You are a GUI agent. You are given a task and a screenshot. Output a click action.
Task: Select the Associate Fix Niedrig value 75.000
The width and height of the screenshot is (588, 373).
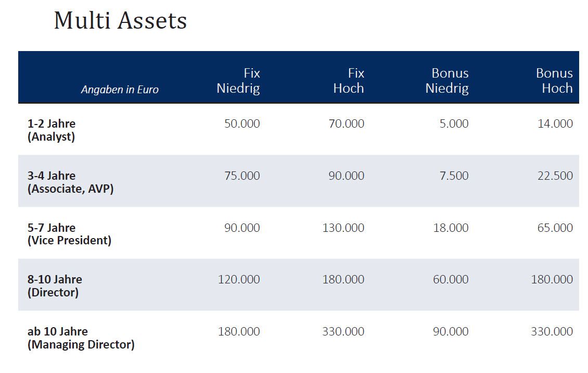242,176
